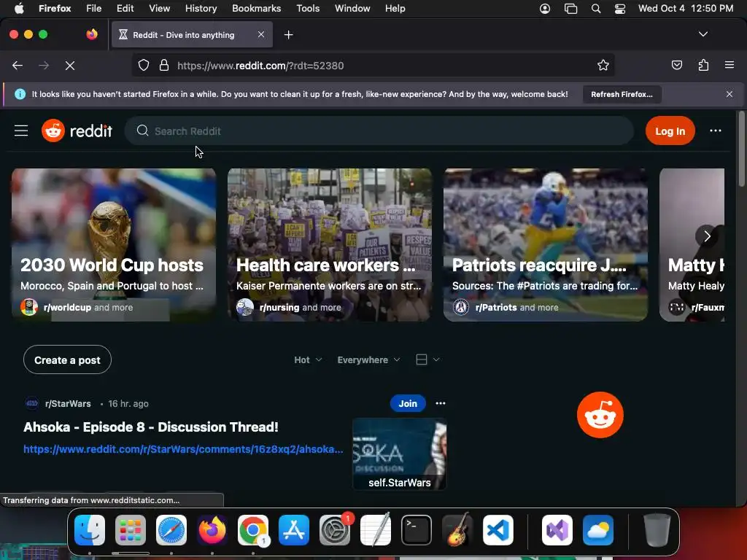747x560 pixels.
Task: Open the r/nursing community link
Action: pos(279,308)
